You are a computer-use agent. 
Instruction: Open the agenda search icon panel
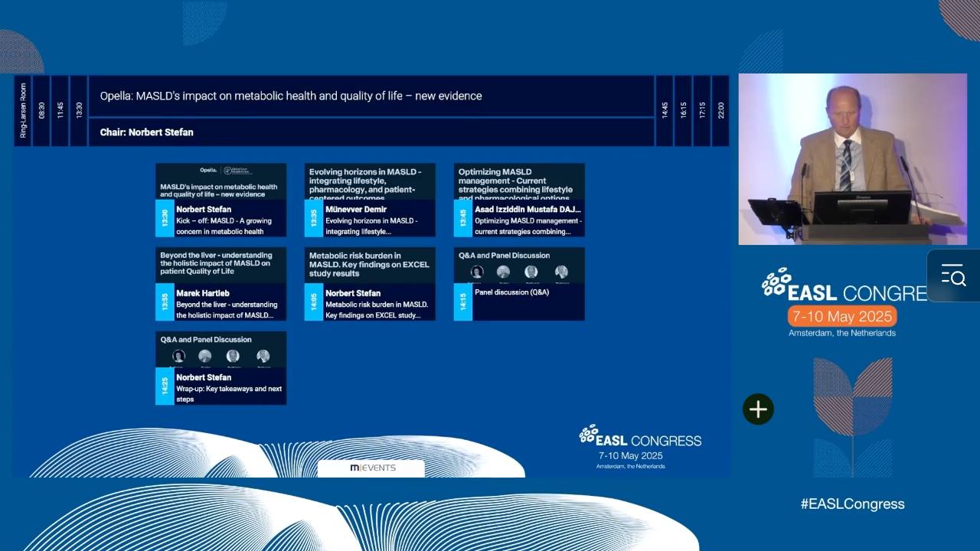pos(953,275)
